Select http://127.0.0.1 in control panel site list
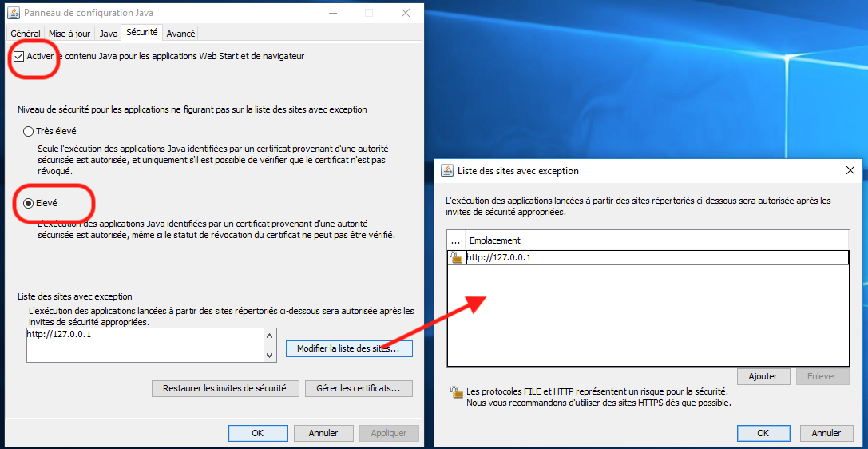The width and height of the screenshot is (868, 449). 58,335
